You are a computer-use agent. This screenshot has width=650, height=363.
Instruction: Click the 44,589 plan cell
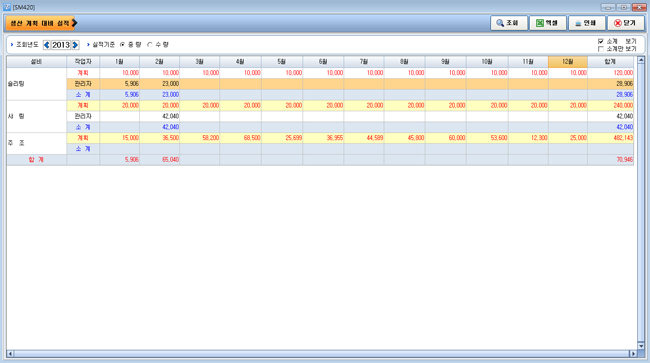364,138
